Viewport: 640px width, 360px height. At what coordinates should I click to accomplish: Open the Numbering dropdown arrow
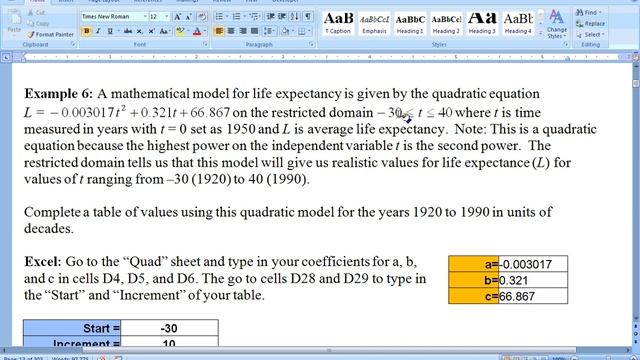[x=244, y=16]
